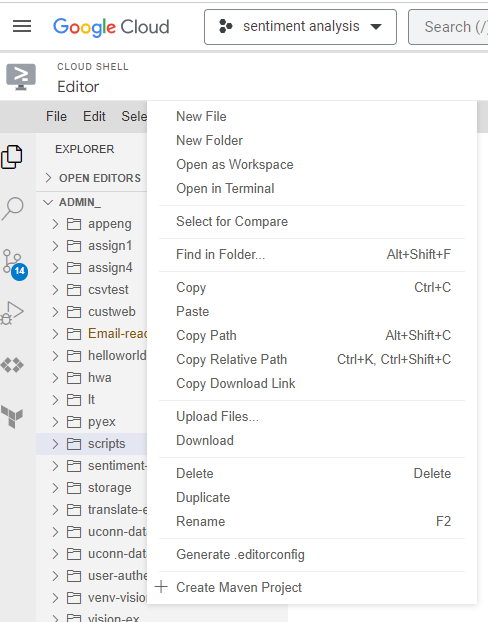Open the Run and Debug icon

pyautogui.click(x=12, y=313)
